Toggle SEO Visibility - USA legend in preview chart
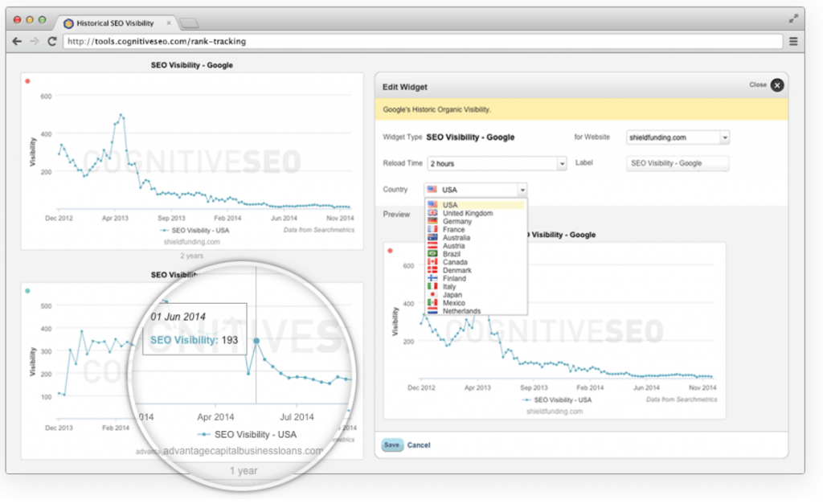The width and height of the screenshot is (823, 504). point(557,400)
